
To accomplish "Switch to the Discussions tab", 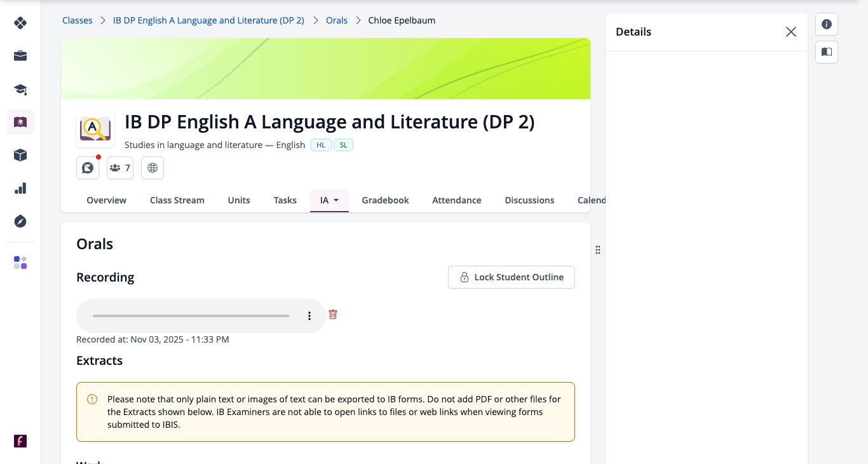I will point(529,200).
